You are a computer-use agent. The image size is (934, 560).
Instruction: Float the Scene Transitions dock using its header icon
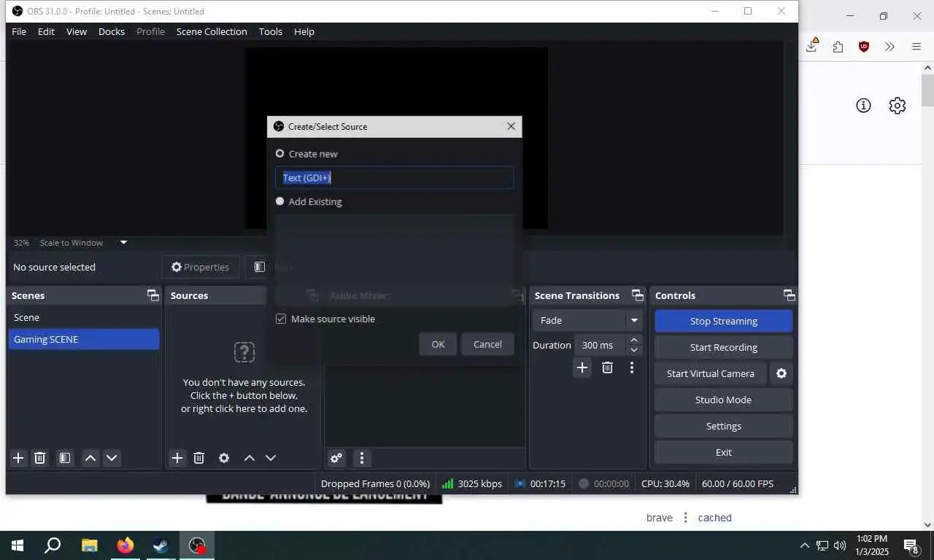638,295
